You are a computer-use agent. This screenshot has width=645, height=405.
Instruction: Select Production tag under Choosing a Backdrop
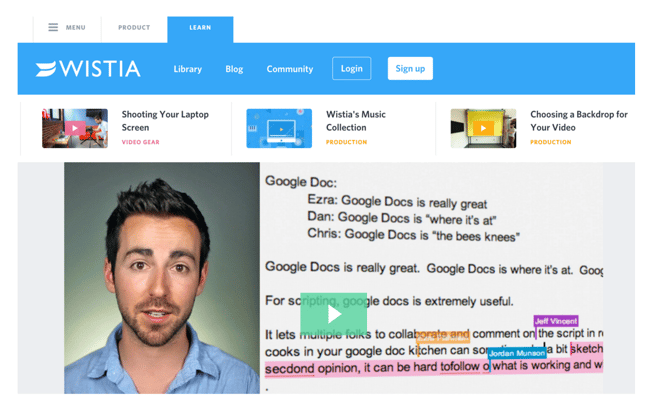pyautogui.click(x=550, y=143)
